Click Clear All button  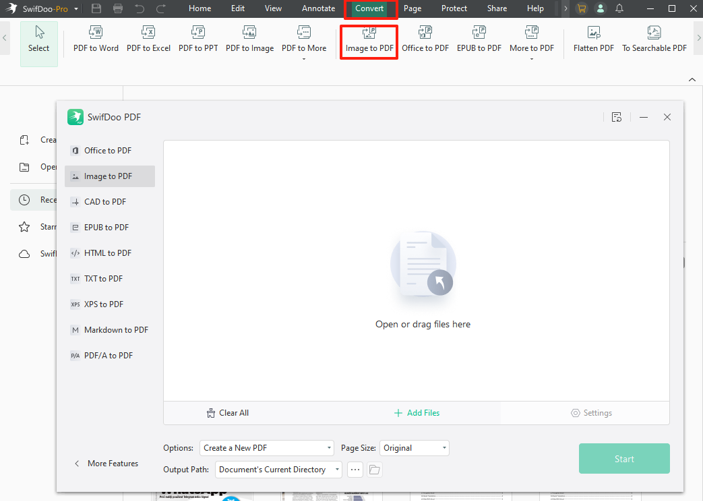coord(228,413)
